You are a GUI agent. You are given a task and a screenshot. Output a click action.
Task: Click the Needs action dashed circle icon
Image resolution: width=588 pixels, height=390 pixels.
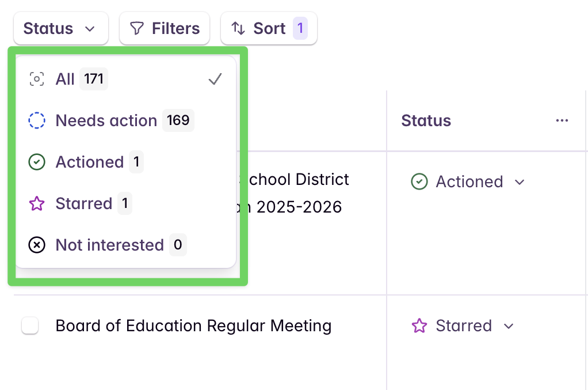point(36,120)
